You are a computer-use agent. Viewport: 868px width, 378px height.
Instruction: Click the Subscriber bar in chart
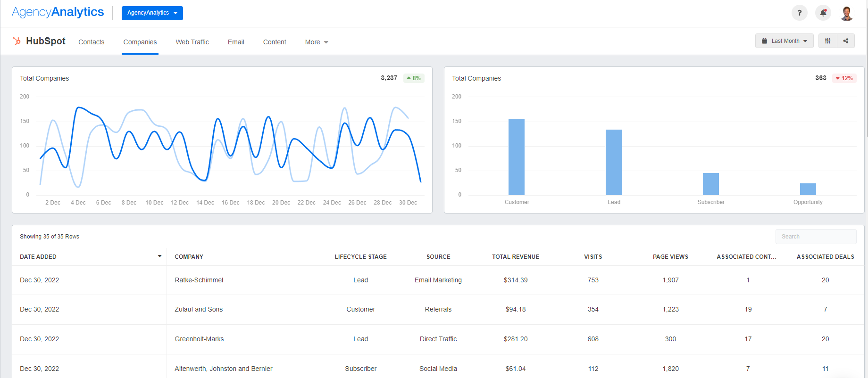pos(711,184)
